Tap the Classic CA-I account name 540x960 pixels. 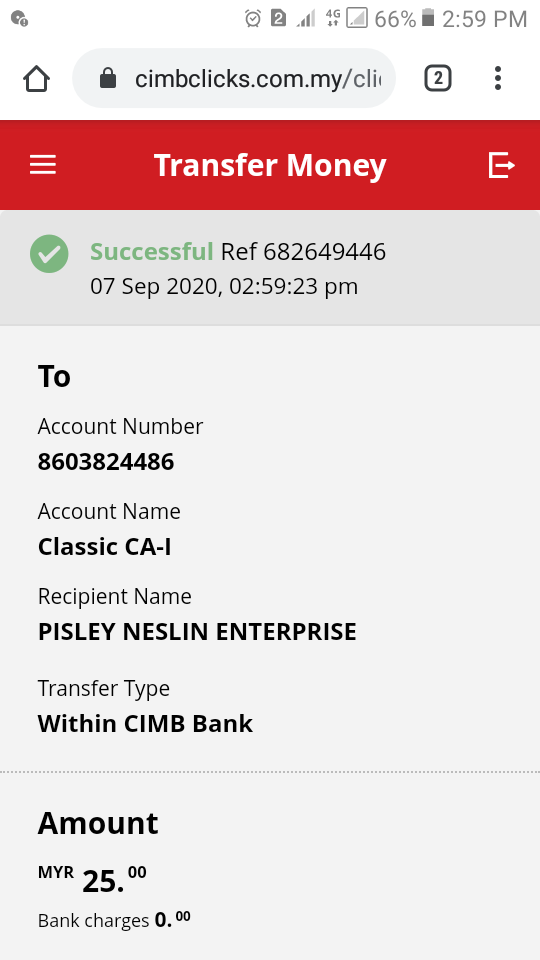(x=105, y=547)
